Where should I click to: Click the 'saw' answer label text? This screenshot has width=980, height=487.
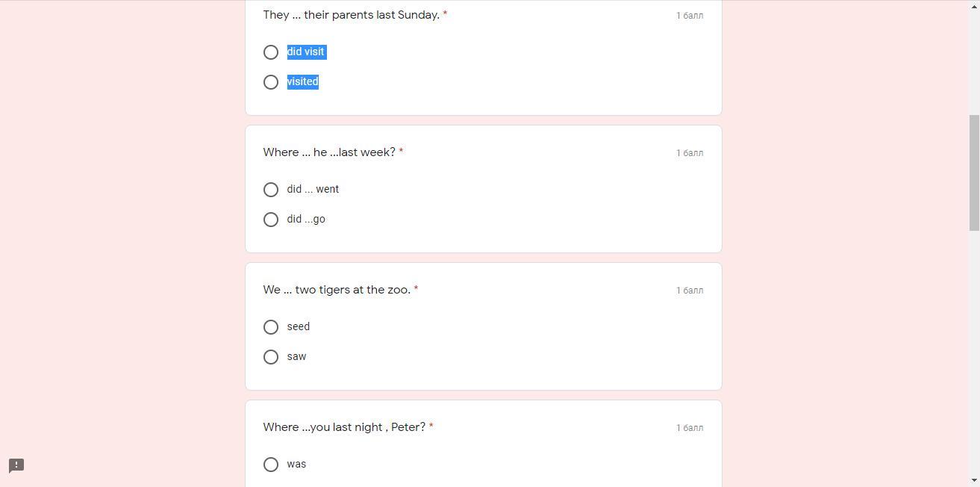tap(296, 356)
